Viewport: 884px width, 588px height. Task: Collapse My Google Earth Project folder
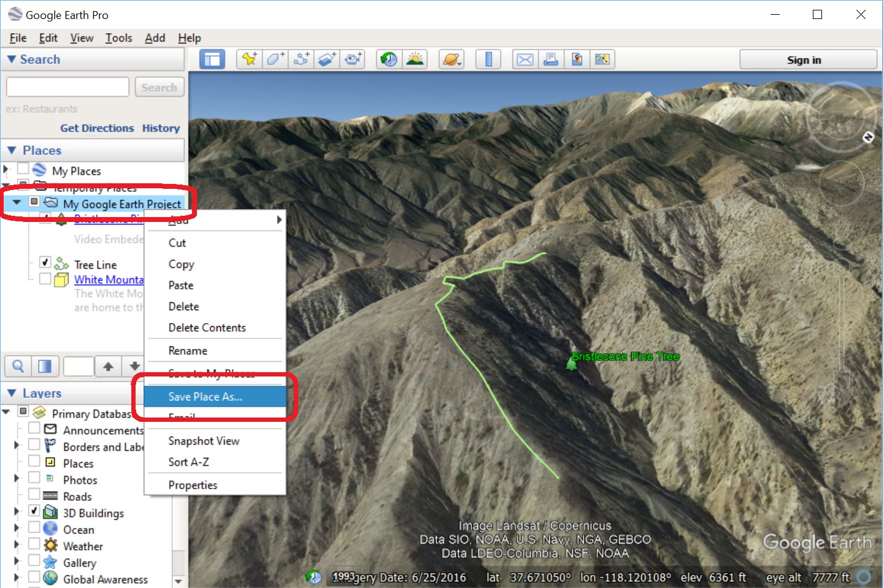17,202
